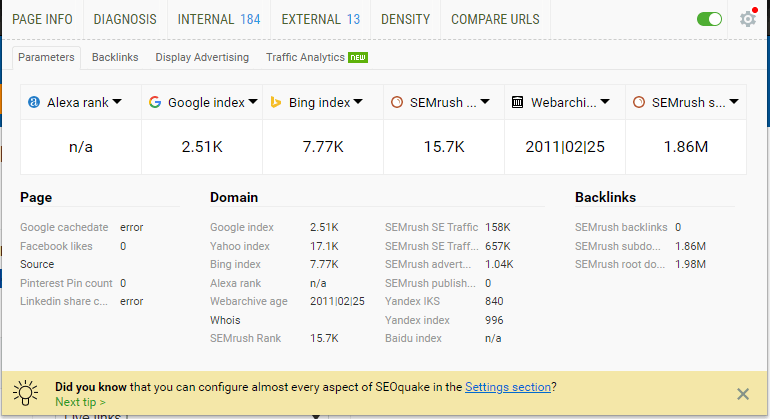Open the SEMrush ... column dropdown

[485, 102]
